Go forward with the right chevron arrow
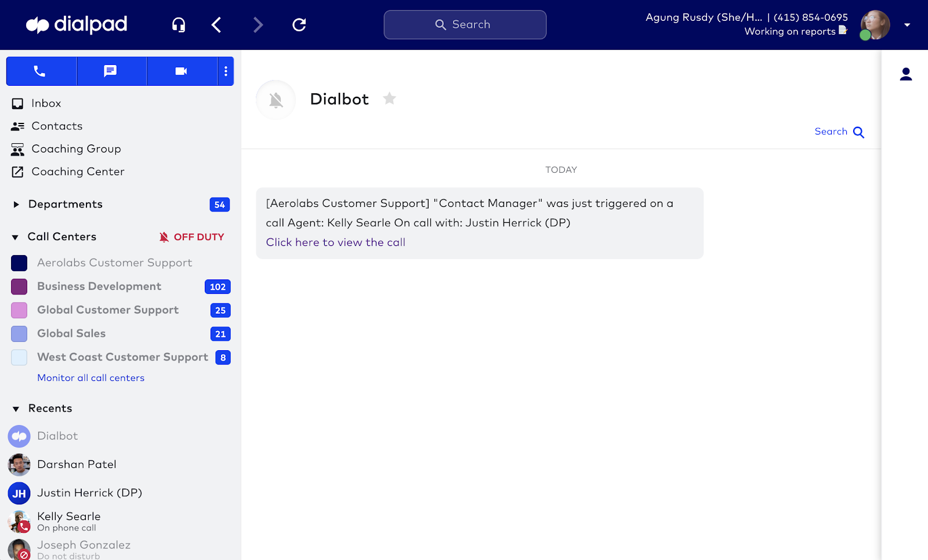Screen dimensions: 928x560 [258, 25]
